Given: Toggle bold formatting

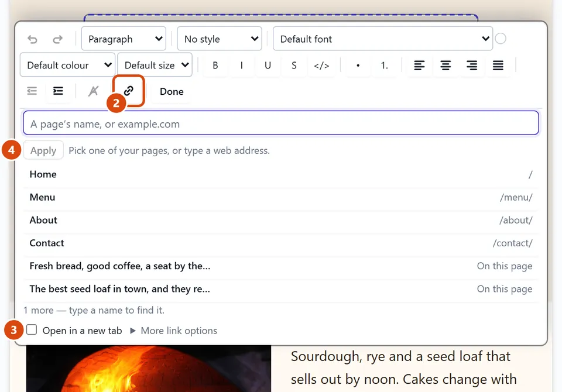Looking at the screenshot, I should point(215,65).
